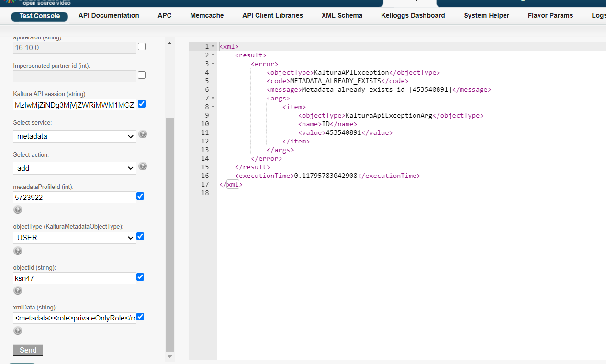Open the objectType dropdown showing USER
606x364 pixels.
point(75,238)
